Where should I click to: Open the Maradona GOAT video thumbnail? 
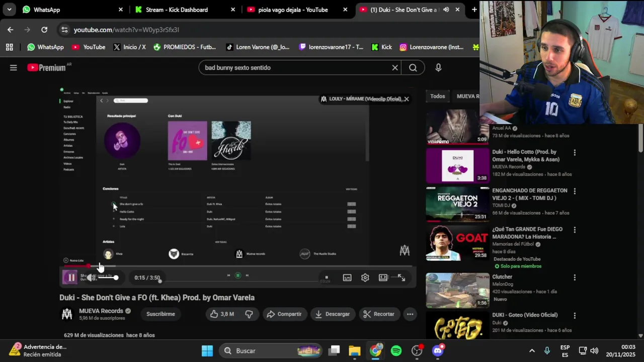pyautogui.click(x=457, y=243)
